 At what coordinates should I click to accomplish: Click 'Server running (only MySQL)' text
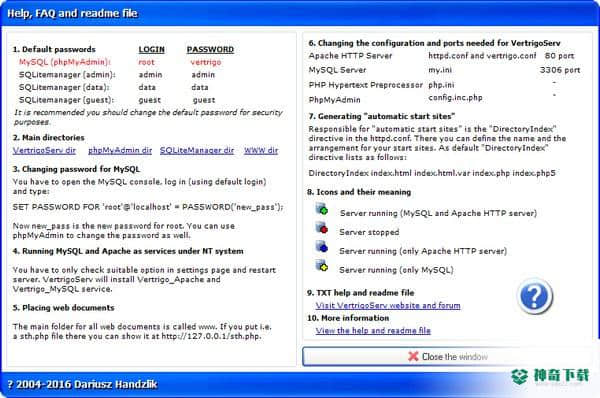(396, 270)
